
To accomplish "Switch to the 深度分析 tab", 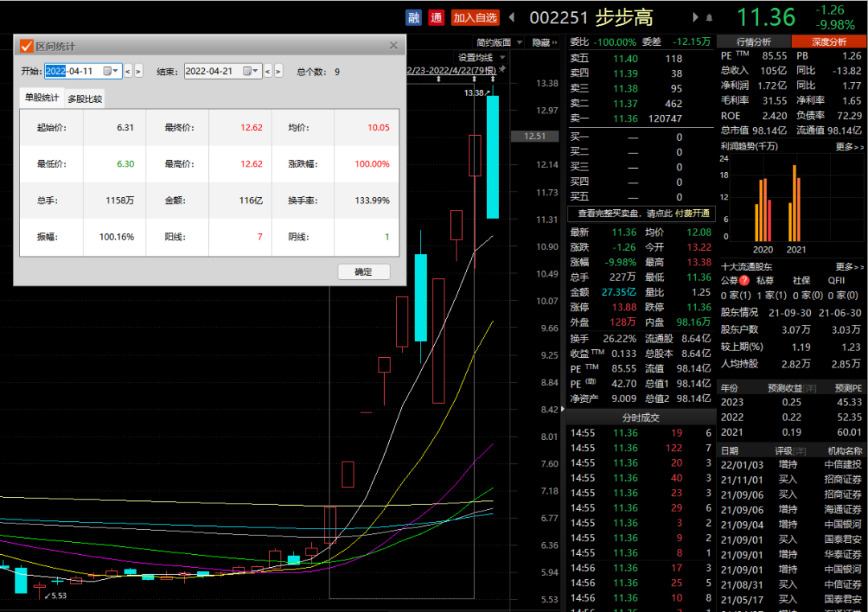I will click(829, 42).
